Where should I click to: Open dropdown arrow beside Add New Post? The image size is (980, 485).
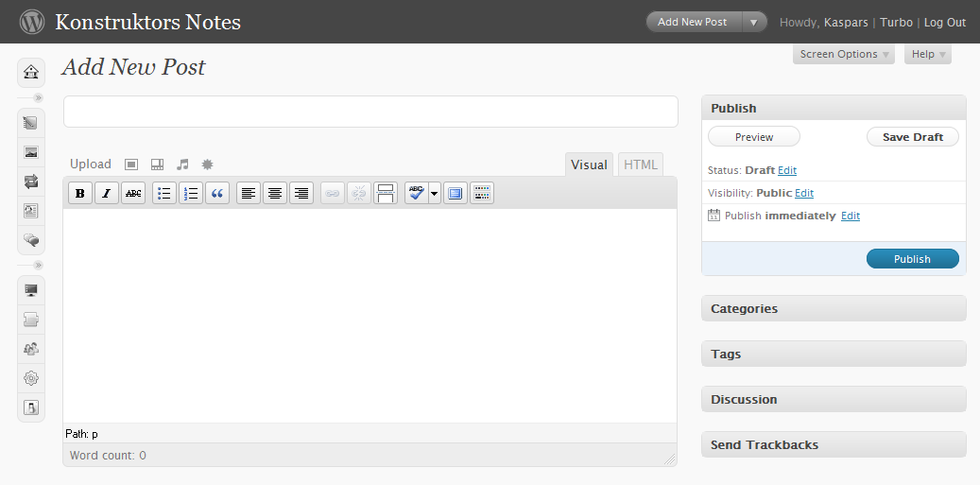(753, 23)
